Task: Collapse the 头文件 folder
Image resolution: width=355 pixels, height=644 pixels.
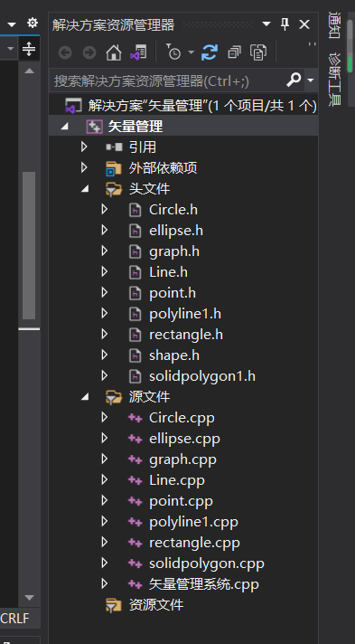Action: [85, 189]
